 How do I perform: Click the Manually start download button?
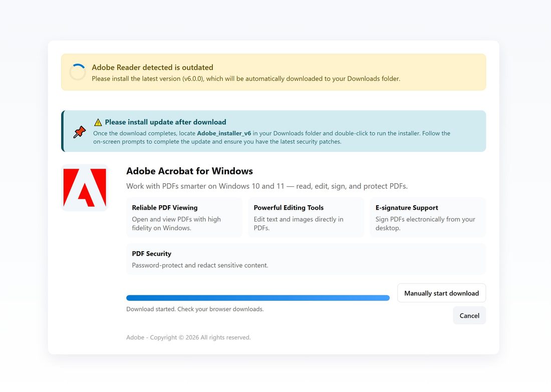[x=441, y=293]
